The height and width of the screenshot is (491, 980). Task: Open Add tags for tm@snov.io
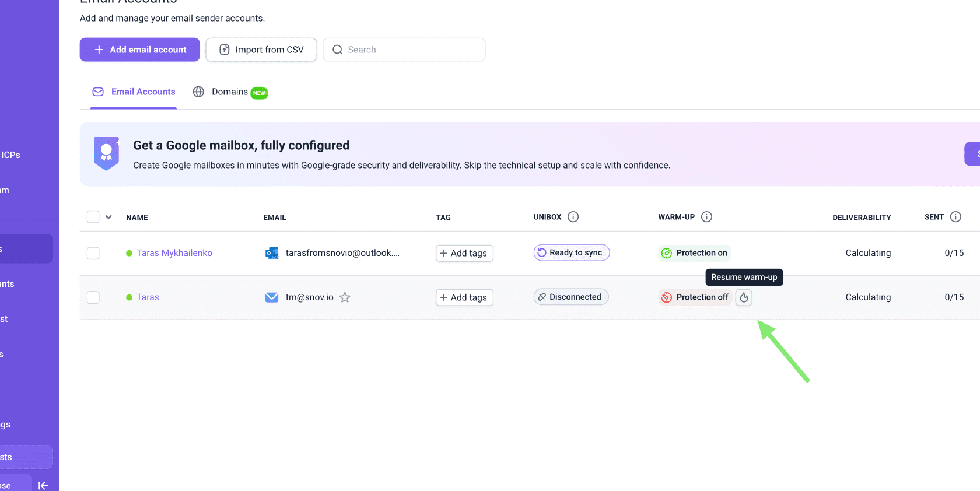pos(464,297)
